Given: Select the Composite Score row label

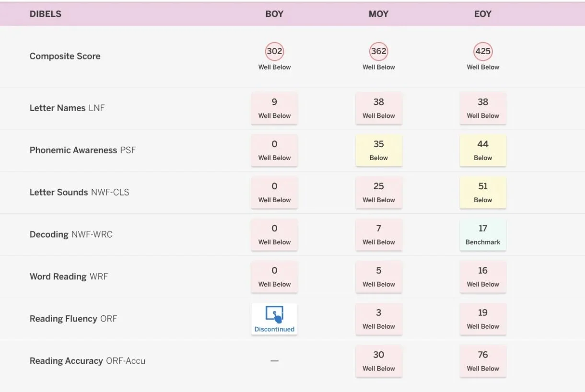Looking at the screenshot, I should point(65,56).
